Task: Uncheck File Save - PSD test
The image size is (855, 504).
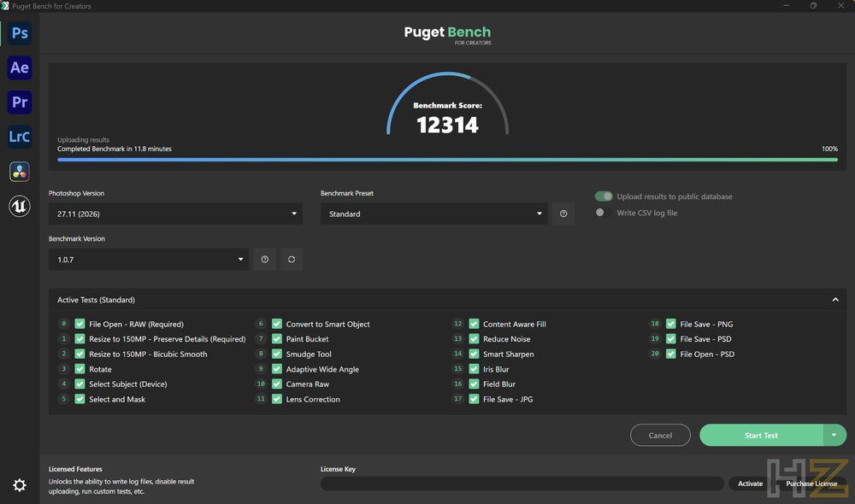Action: click(670, 339)
